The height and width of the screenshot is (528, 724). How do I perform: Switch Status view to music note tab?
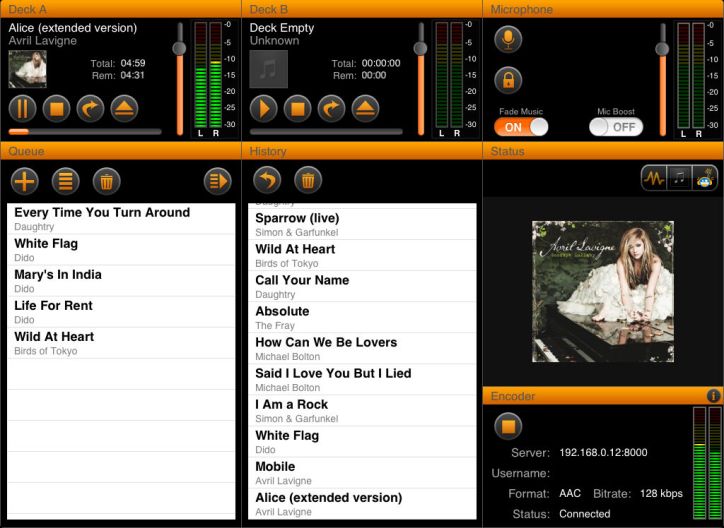click(679, 178)
